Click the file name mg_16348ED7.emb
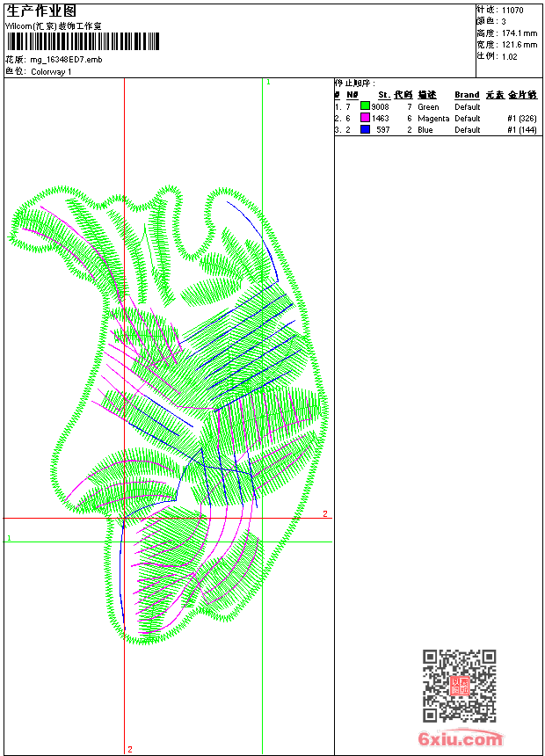The width and height of the screenshot is (545, 756). [66, 60]
